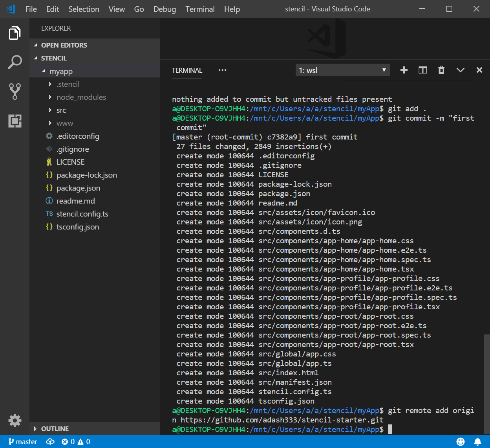This screenshot has height=448, width=490.
Task: Click the github.com stencil-starter.git URL in terminal
Action: [x=282, y=420]
